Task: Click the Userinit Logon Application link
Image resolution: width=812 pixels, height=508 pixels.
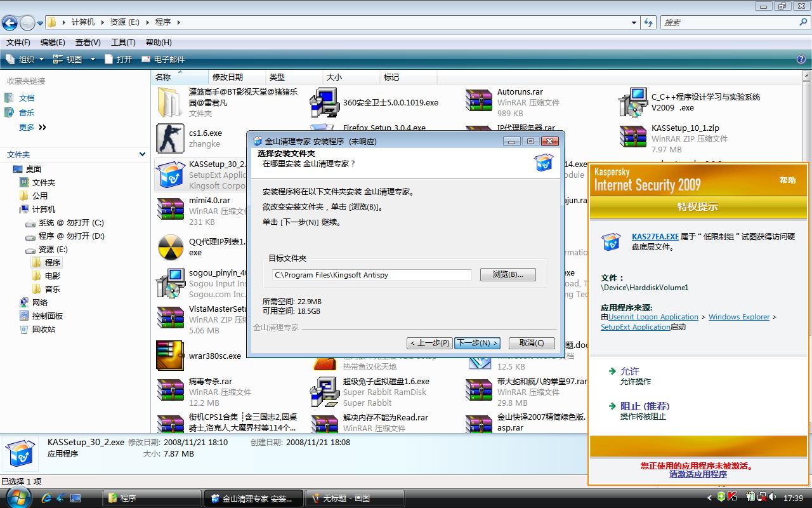Action: [x=653, y=317]
